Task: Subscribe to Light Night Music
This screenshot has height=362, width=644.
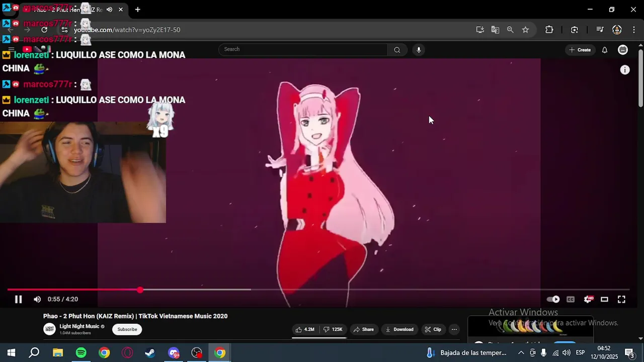Action: pos(127,329)
